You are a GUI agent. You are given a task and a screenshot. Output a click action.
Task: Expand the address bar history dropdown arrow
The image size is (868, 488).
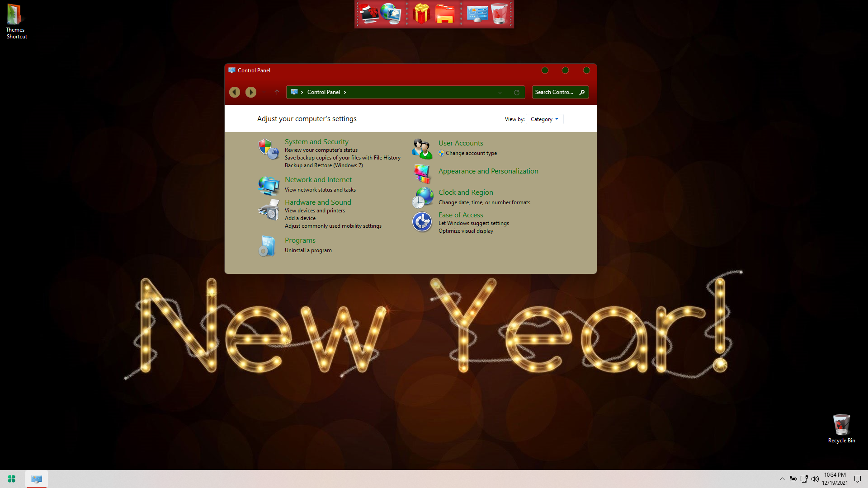(x=500, y=92)
